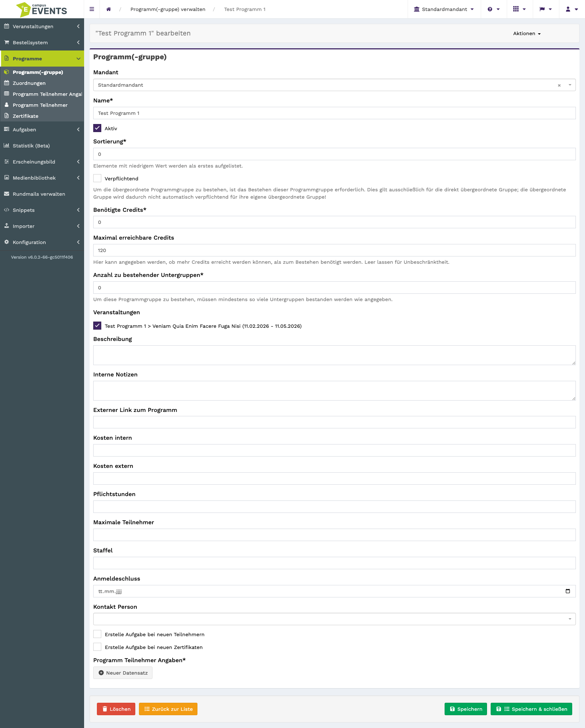Click the Maximal erreichbare Credits field
585x728 pixels.
[x=334, y=250]
